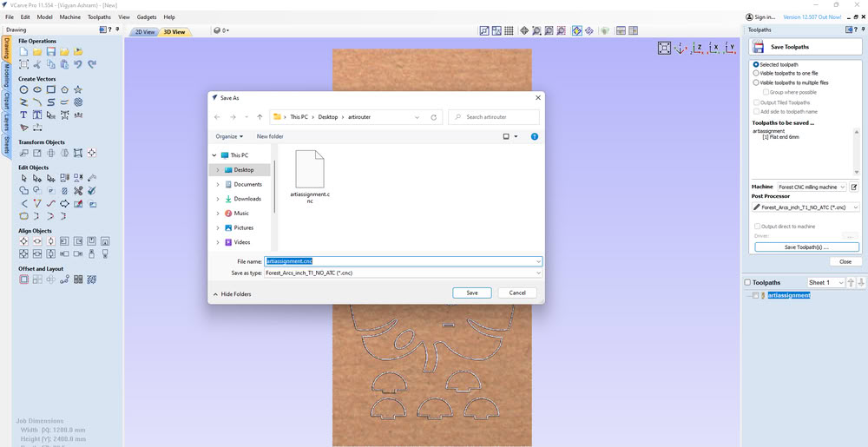Click the Help icon in Save As dialog

(x=534, y=136)
